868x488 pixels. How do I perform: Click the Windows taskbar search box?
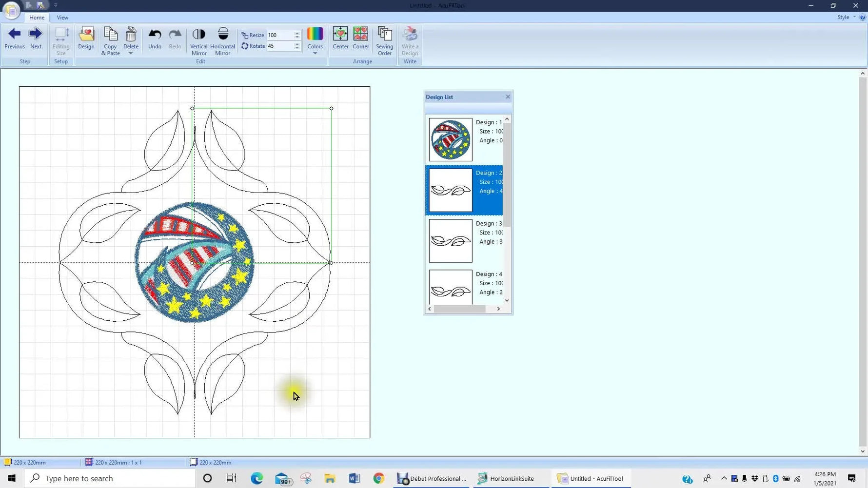(110, 478)
